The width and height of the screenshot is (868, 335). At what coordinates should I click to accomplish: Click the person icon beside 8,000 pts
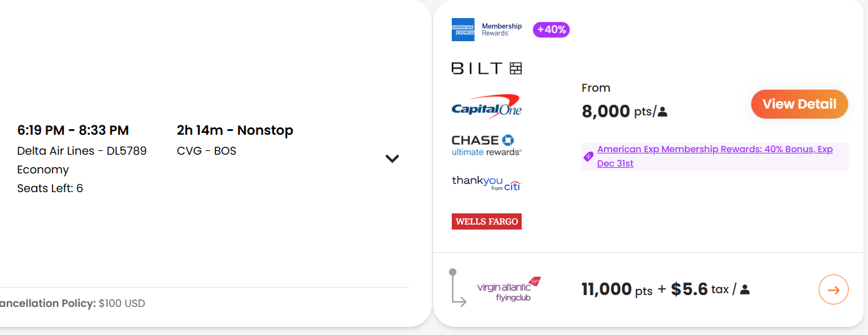tap(663, 112)
